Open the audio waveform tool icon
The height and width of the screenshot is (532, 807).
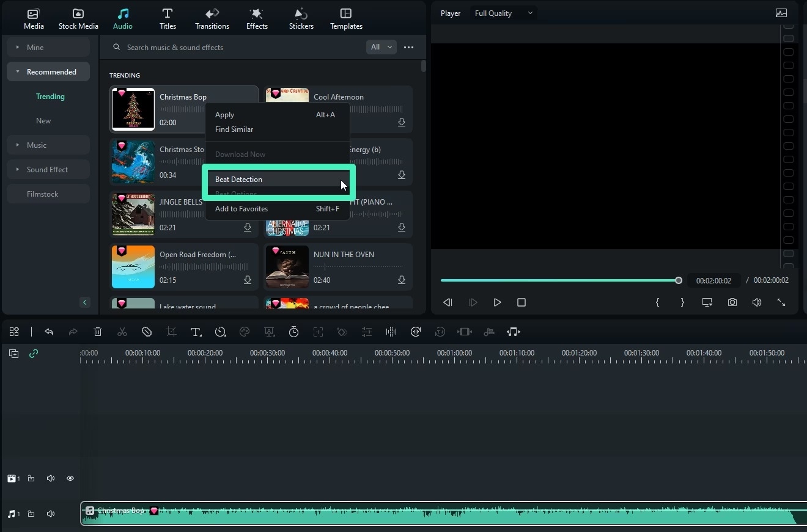coord(391,332)
